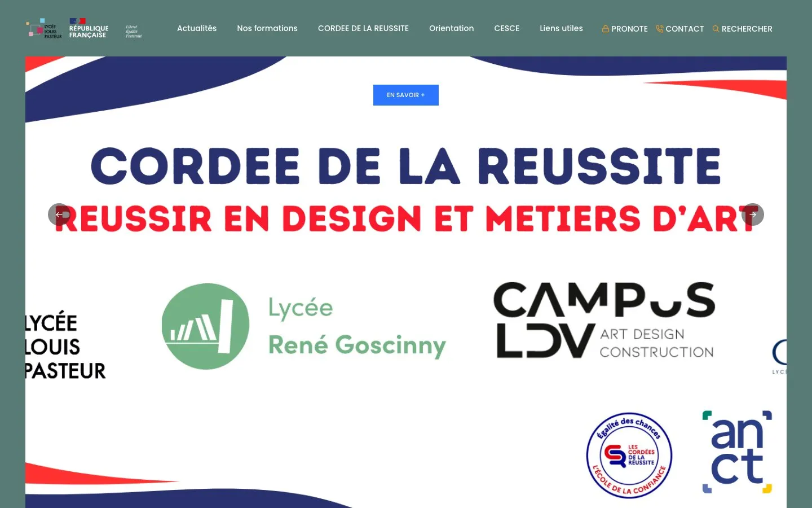
Task: Follow the CONTACT link with phone icon
Action: click(x=680, y=29)
